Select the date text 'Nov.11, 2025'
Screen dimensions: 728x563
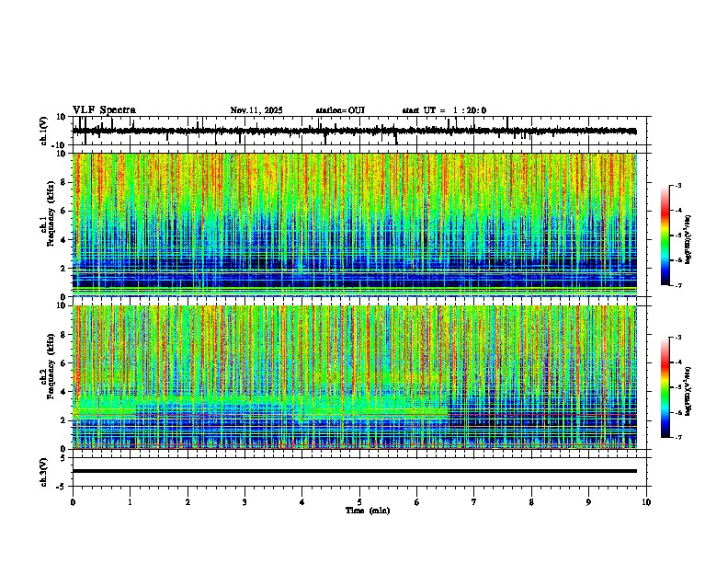coord(256,110)
